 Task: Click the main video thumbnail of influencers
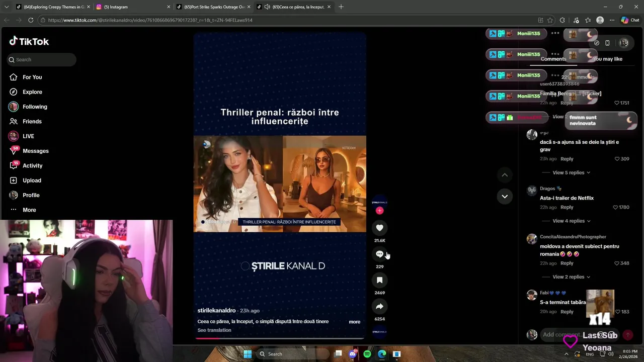tap(280, 184)
